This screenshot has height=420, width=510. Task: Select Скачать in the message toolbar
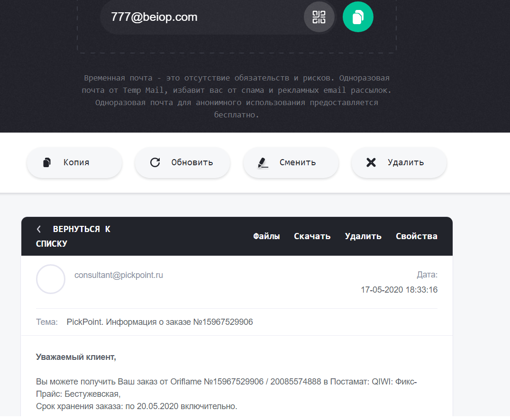click(312, 236)
